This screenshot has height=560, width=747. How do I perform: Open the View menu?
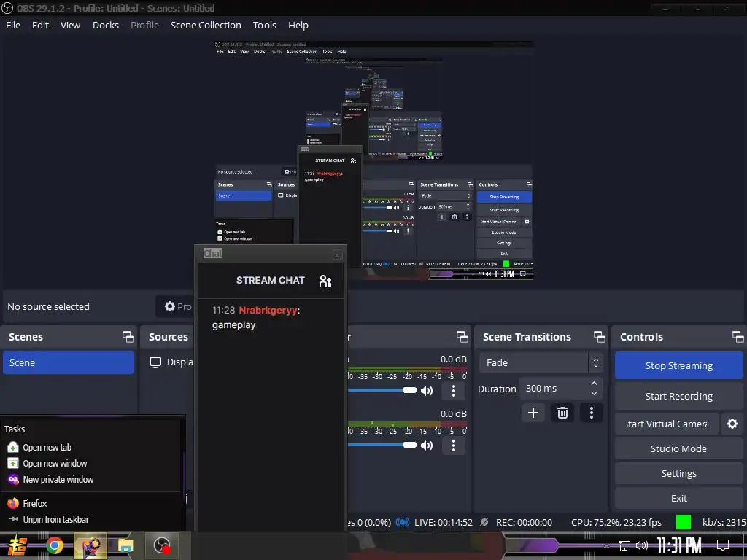[x=70, y=26]
